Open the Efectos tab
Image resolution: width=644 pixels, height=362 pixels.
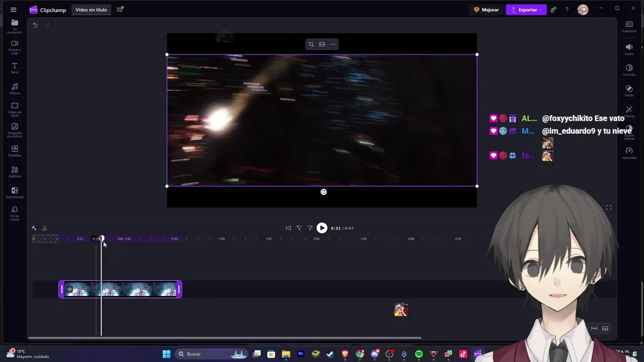pyautogui.click(x=629, y=112)
